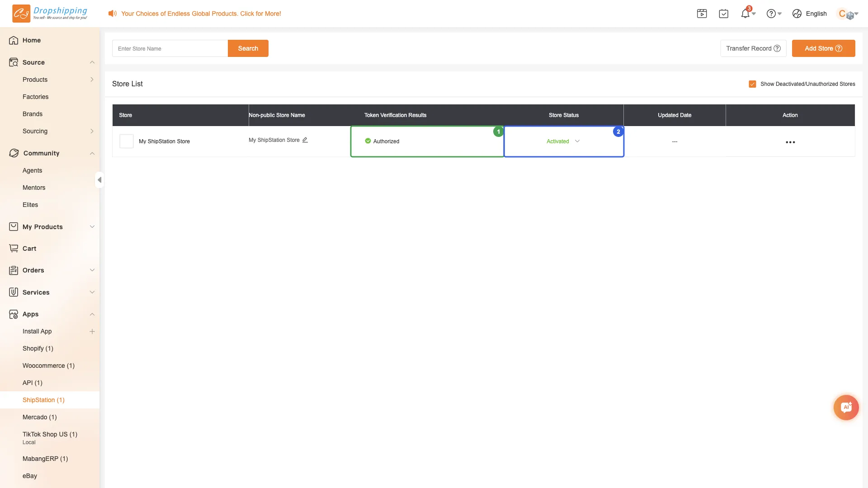Click the pencil icon to edit store name
868x488 pixels.
305,140
